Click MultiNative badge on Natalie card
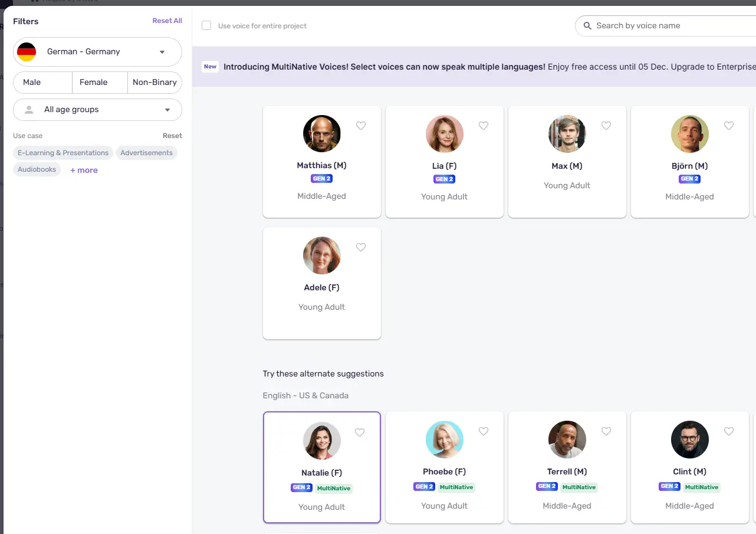 [x=334, y=488]
